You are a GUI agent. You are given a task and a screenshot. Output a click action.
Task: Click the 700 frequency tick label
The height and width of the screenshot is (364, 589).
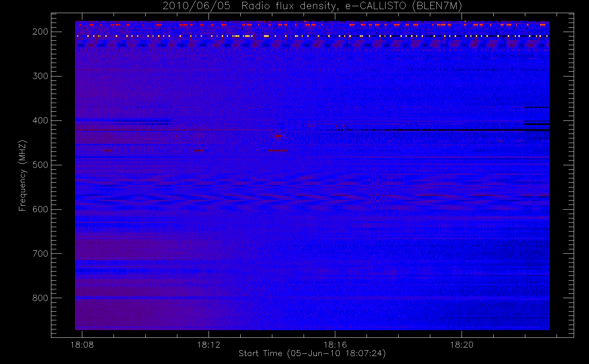[x=40, y=254]
